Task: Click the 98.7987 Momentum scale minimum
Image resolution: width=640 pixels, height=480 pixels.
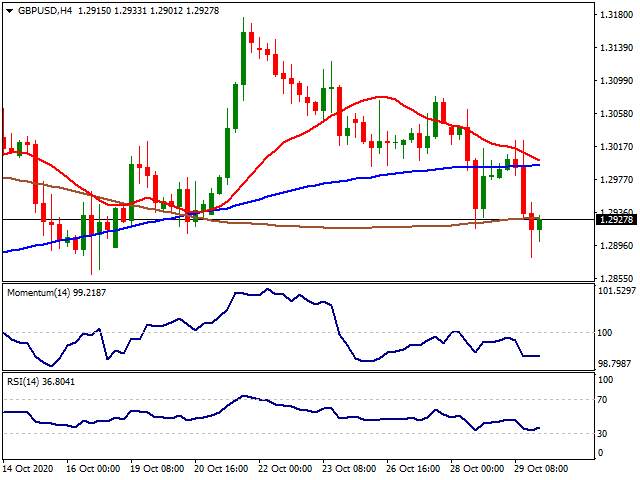Action: [614, 363]
